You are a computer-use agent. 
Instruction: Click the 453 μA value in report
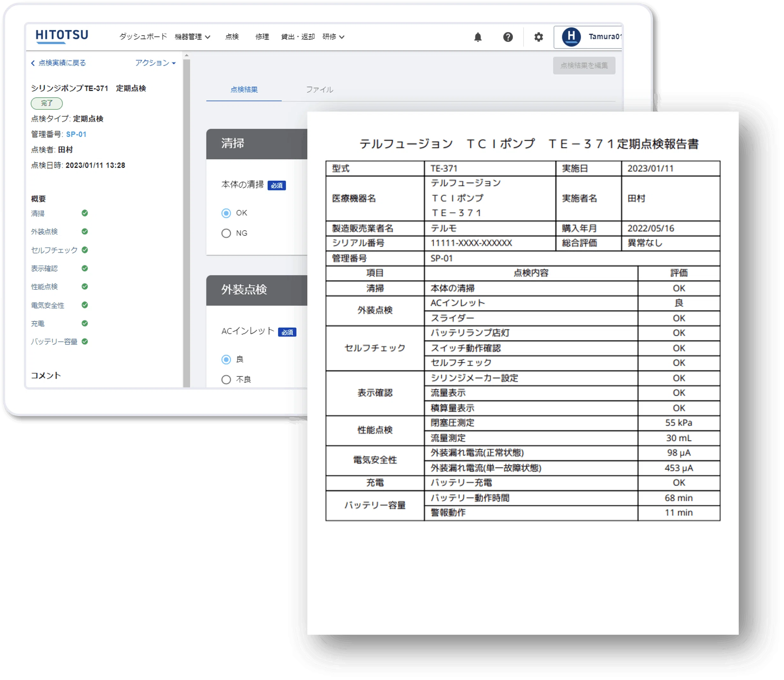[x=678, y=468]
